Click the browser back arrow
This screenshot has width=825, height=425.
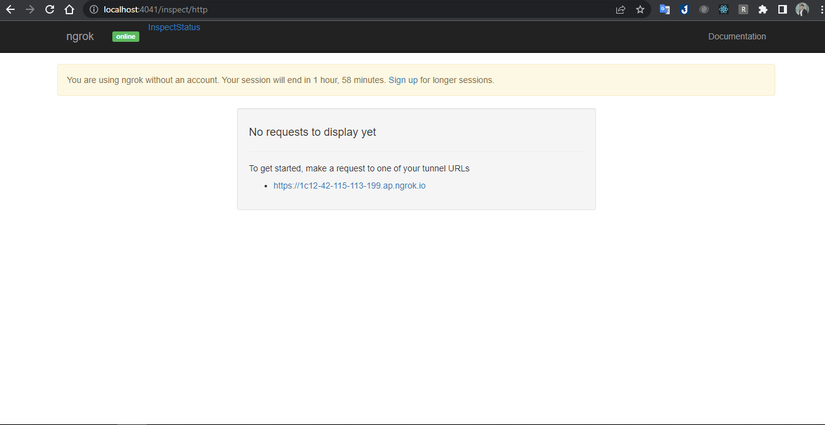10,9
